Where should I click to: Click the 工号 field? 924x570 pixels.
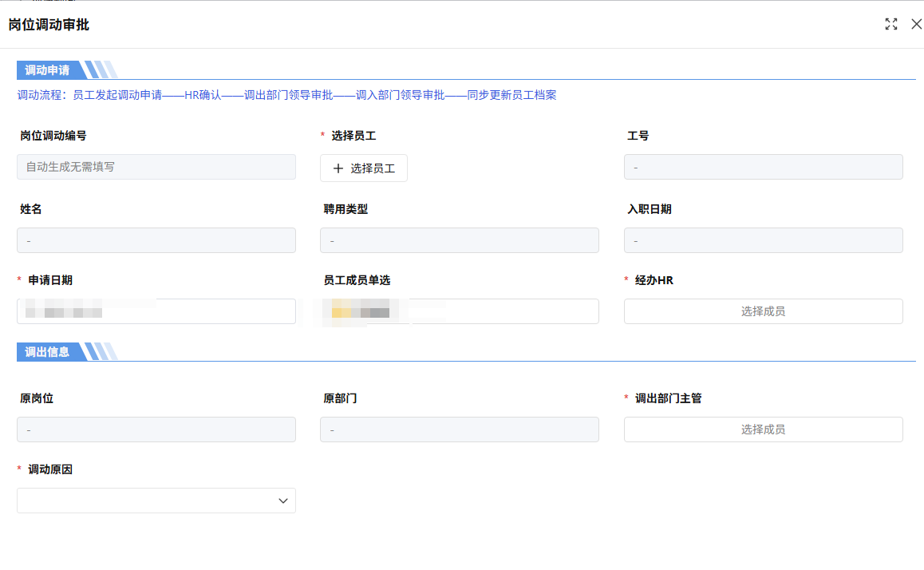pos(763,167)
